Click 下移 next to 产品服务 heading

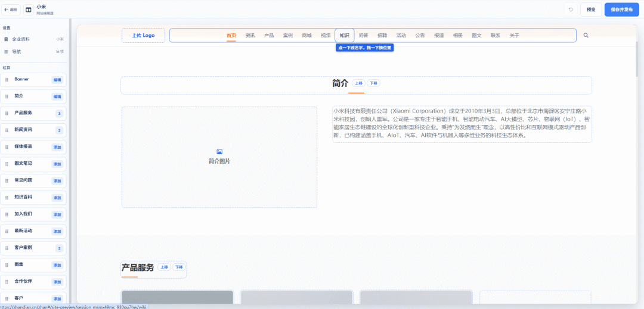tap(179, 267)
